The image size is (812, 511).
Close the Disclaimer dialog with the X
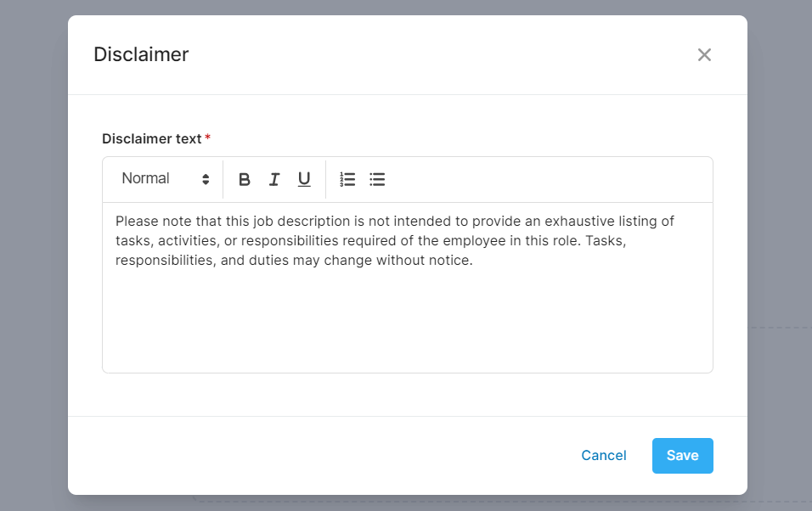[704, 55]
